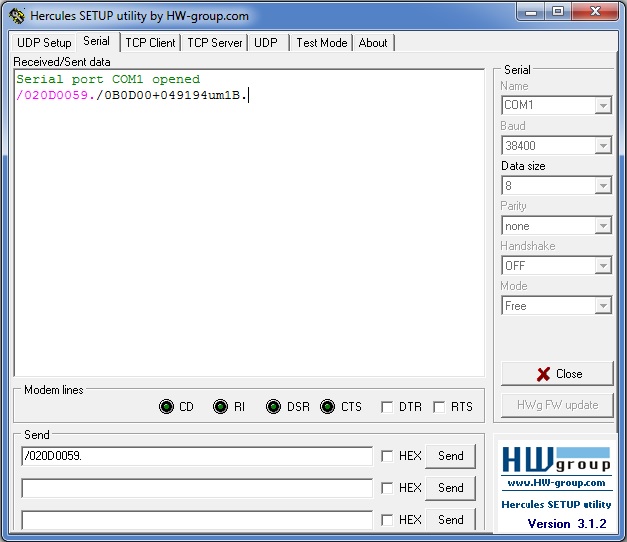
Task: Click the first send field with /020D0059.
Action: (x=197, y=456)
